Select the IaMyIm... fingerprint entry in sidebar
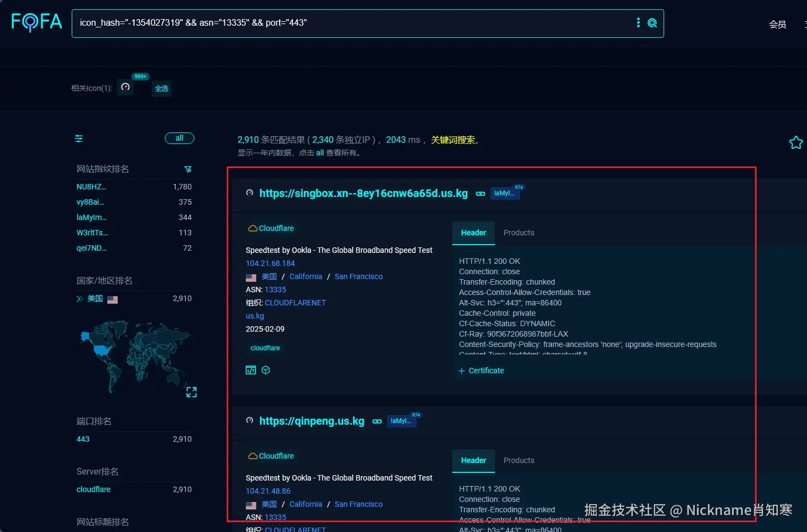The width and height of the screenshot is (807, 532). coord(91,217)
